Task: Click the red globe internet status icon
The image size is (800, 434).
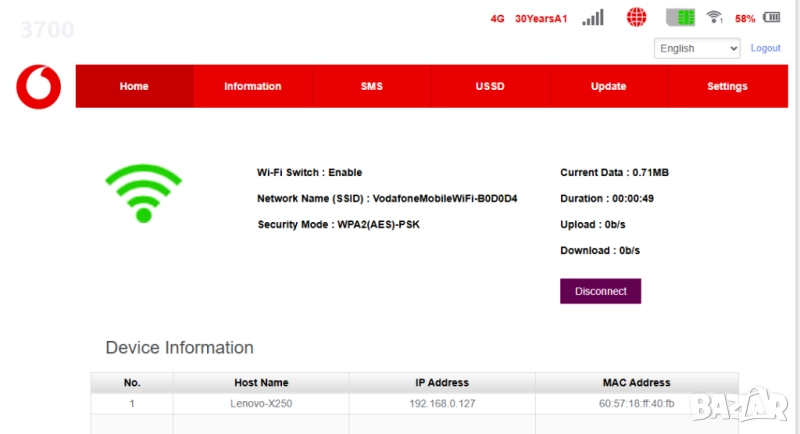Action: [x=637, y=18]
